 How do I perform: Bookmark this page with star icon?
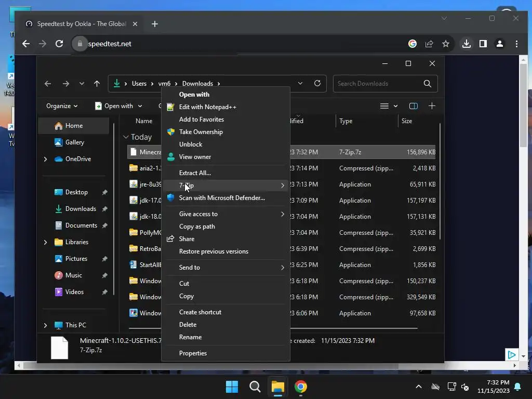click(x=445, y=44)
